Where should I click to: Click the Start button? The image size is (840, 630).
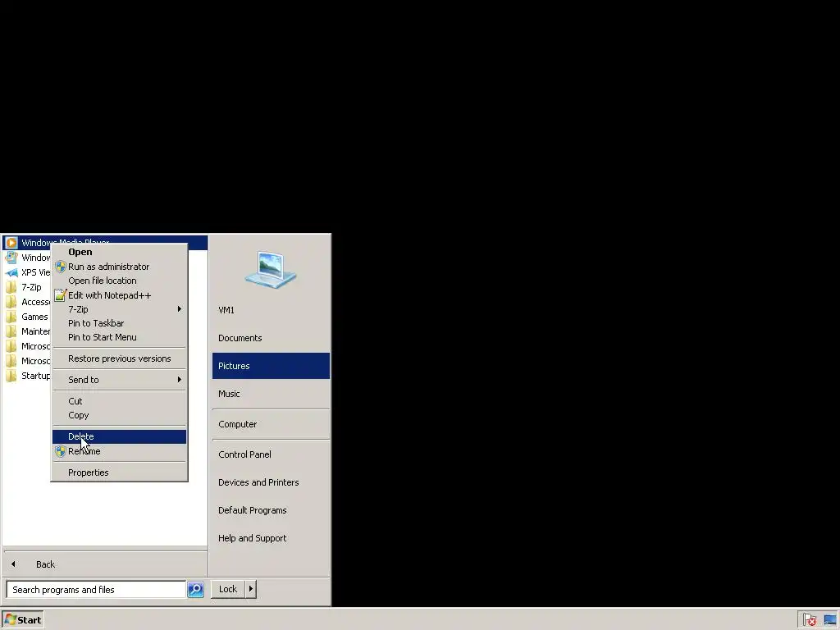click(x=23, y=620)
